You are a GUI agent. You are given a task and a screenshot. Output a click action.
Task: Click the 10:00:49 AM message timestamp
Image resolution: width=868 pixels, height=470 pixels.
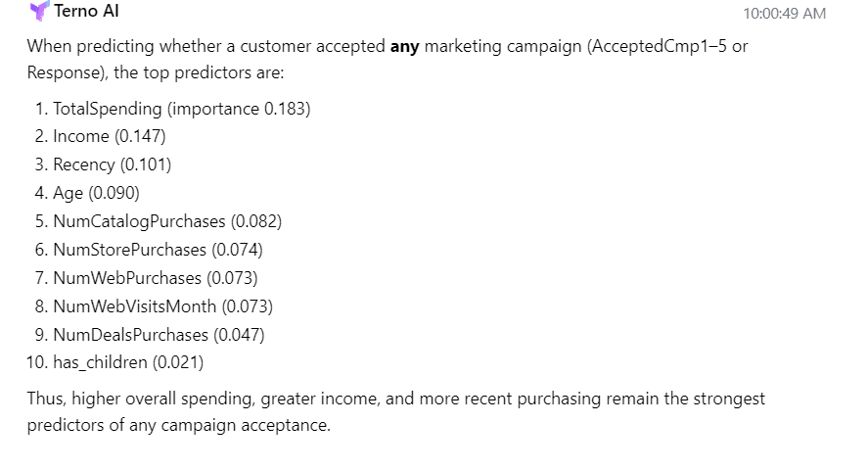[784, 14]
